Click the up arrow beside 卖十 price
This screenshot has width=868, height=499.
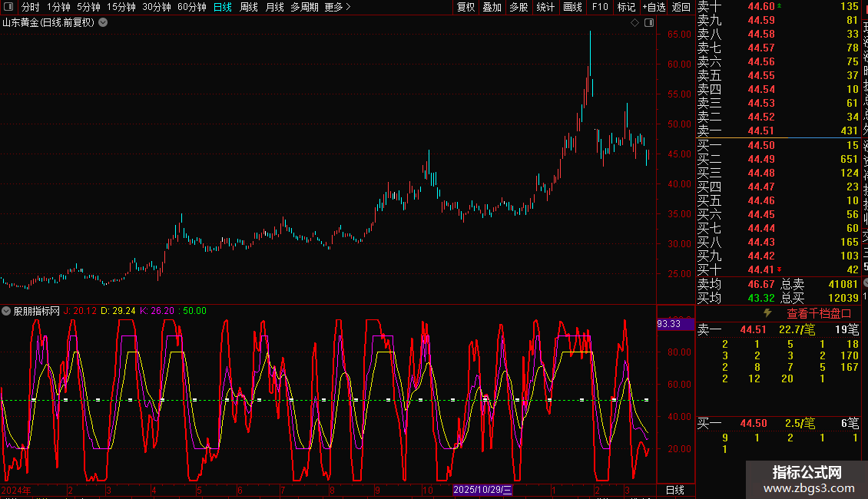click(x=780, y=6)
